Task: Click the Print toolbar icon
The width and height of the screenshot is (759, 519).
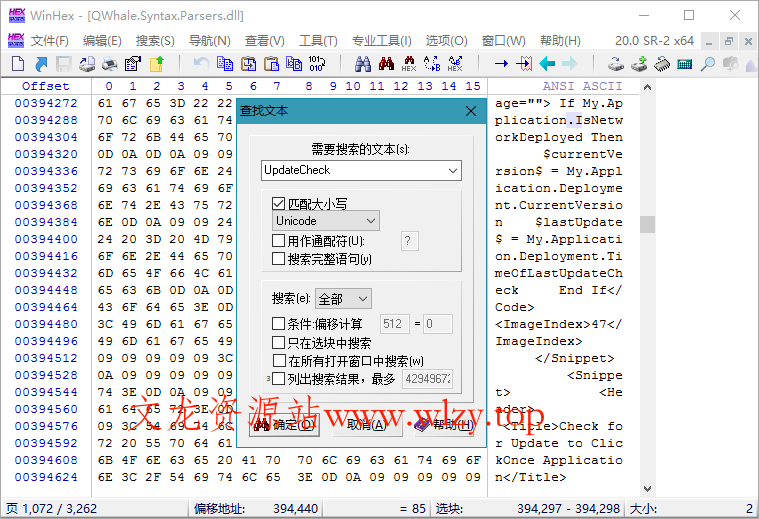Action: coord(110,63)
